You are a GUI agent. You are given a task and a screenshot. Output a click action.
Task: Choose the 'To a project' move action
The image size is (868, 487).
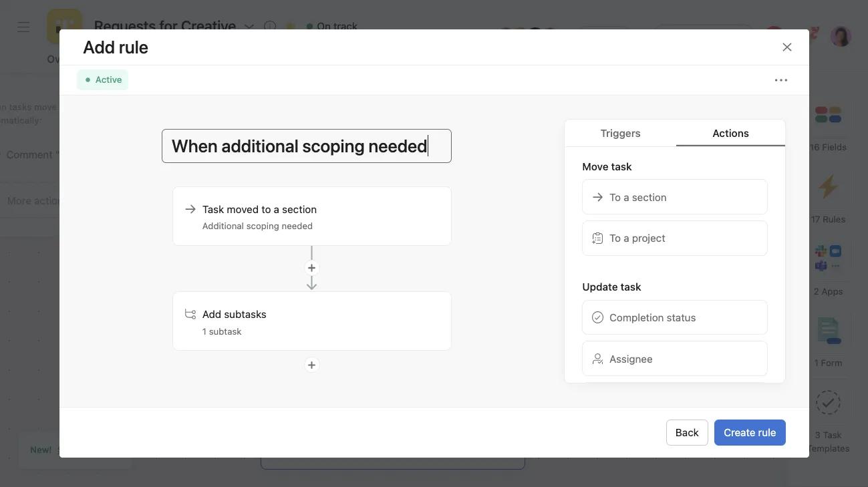pyautogui.click(x=674, y=238)
